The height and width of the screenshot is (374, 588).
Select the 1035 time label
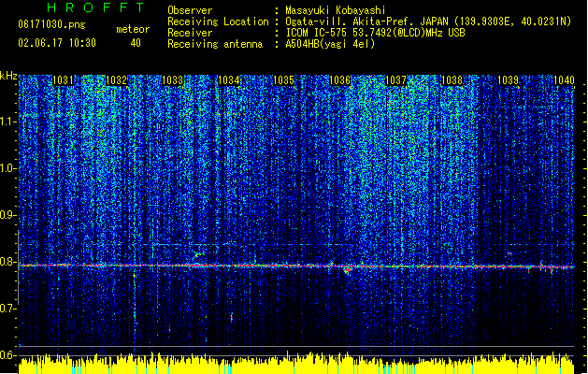284,80
